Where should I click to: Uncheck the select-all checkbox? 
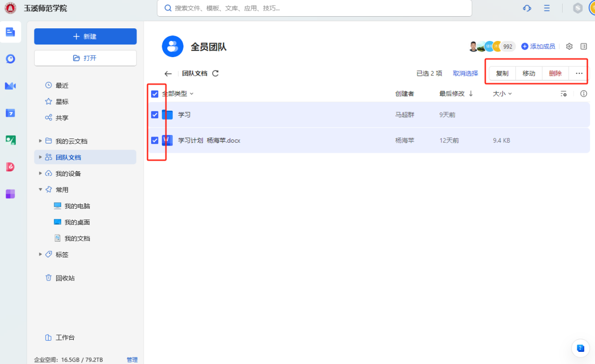coord(155,94)
